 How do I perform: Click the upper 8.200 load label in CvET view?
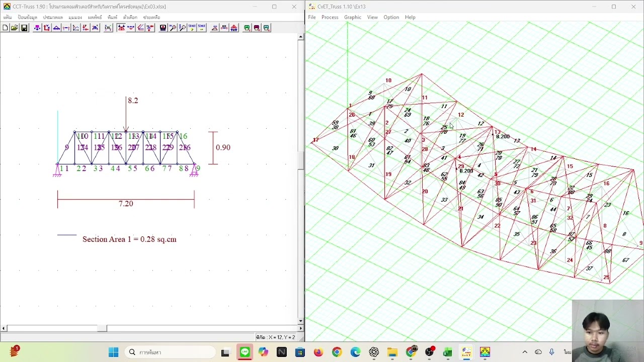(x=503, y=137)
